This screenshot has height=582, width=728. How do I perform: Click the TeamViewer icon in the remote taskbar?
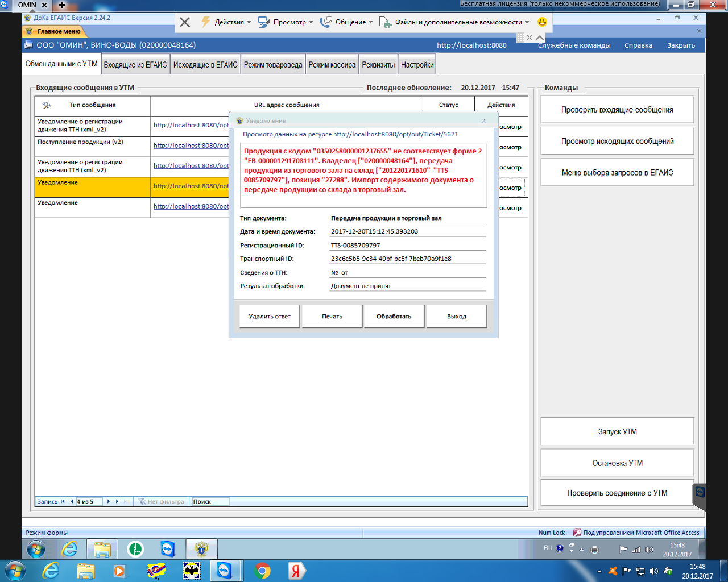168,549
